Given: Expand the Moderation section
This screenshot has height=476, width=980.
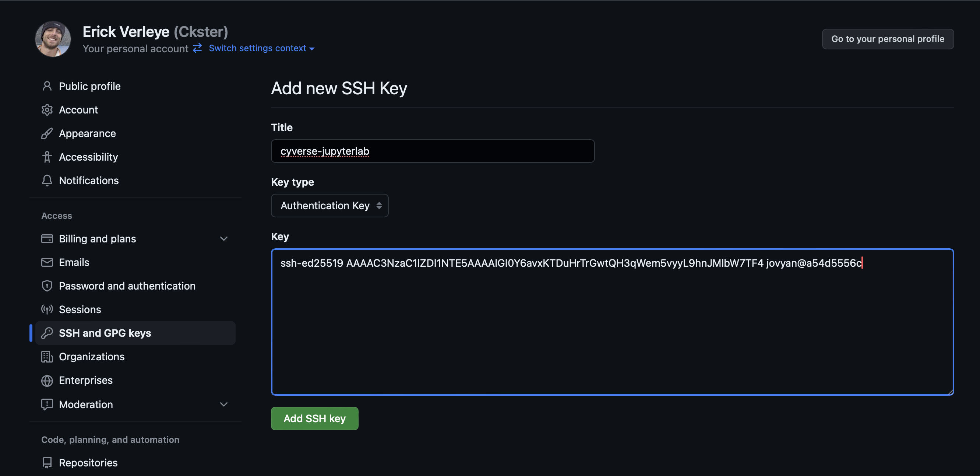Looking at the screenshot, I should pyautogui.click(x=224, y=405).
